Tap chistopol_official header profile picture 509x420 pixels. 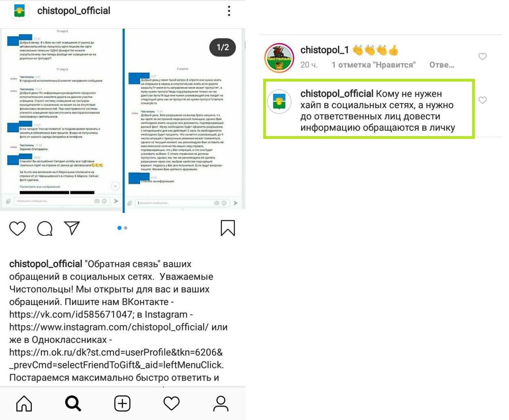[x=19, y=11]
